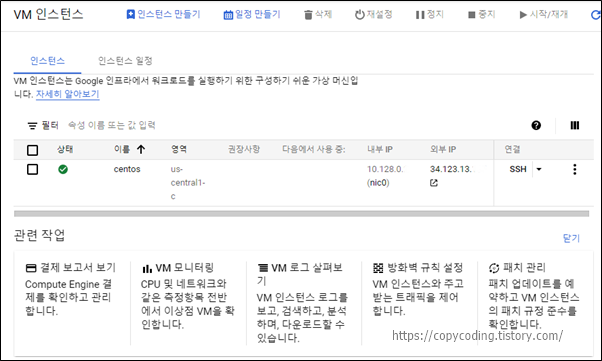This screenshot has width=602, height=361.
Task: Toggle the select-all checkbox in table header
Action: click(x=33, y=150)
